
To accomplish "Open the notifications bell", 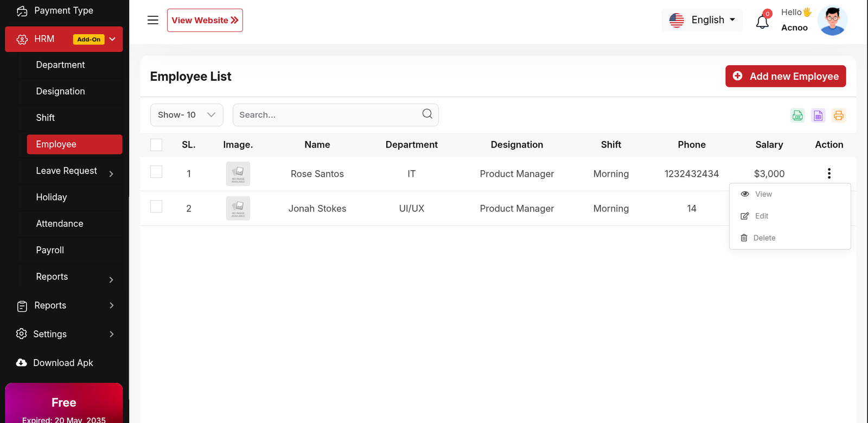I will pyautogui.click(x=762, y=22).
